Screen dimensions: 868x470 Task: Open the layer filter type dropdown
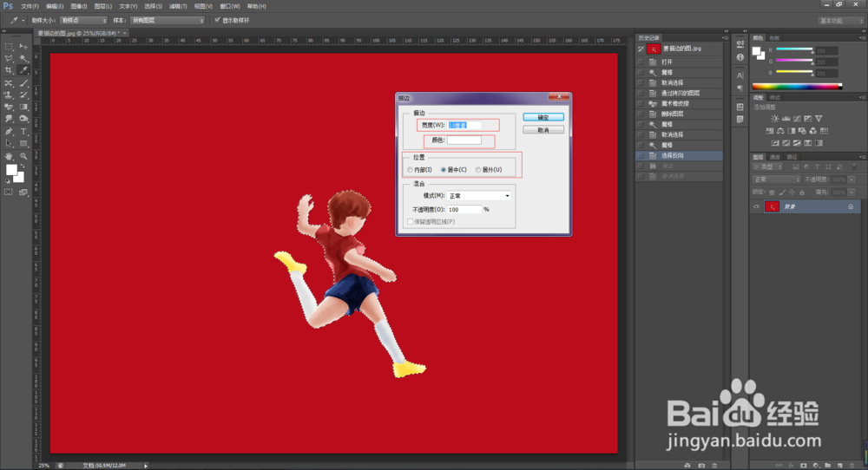(x=768, y=166)
